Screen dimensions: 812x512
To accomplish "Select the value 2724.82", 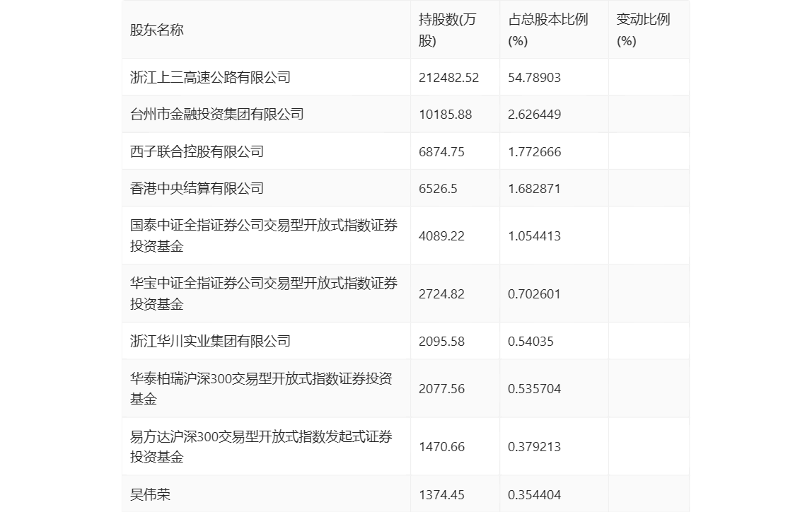I will [x=442, y=294].
